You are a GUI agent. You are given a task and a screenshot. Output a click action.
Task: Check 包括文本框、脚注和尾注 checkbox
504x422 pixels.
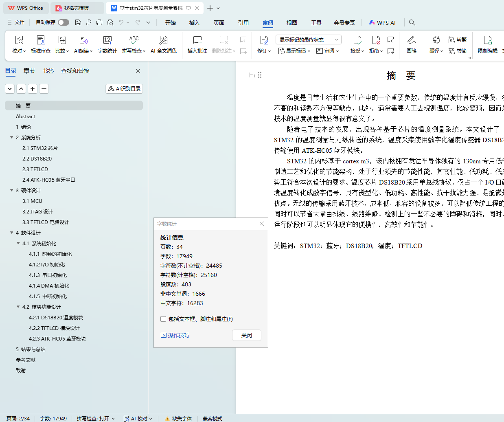pyautogui.click(x=163, y=319)
